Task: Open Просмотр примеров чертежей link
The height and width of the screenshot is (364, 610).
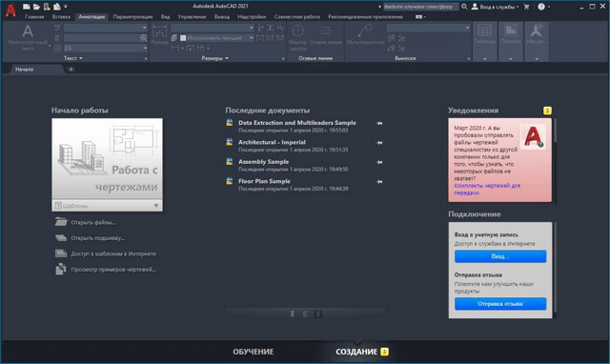Action: point(113,269)
